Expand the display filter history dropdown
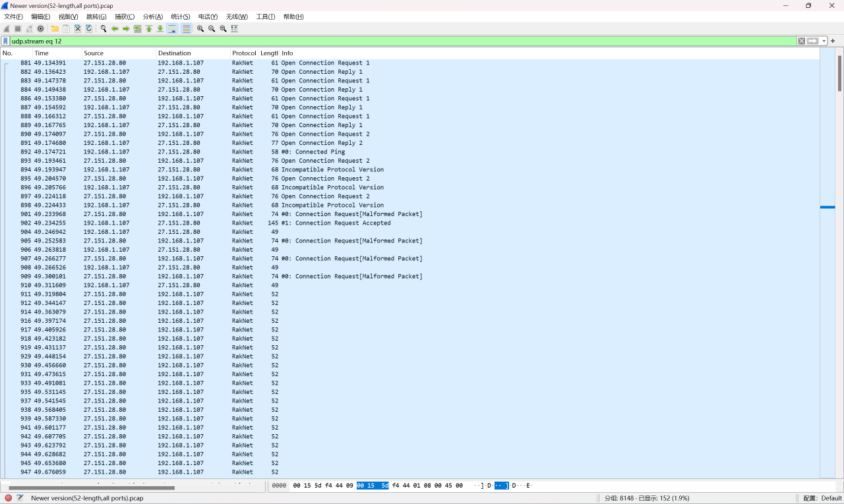844x504 pixels. click(824, 41)
